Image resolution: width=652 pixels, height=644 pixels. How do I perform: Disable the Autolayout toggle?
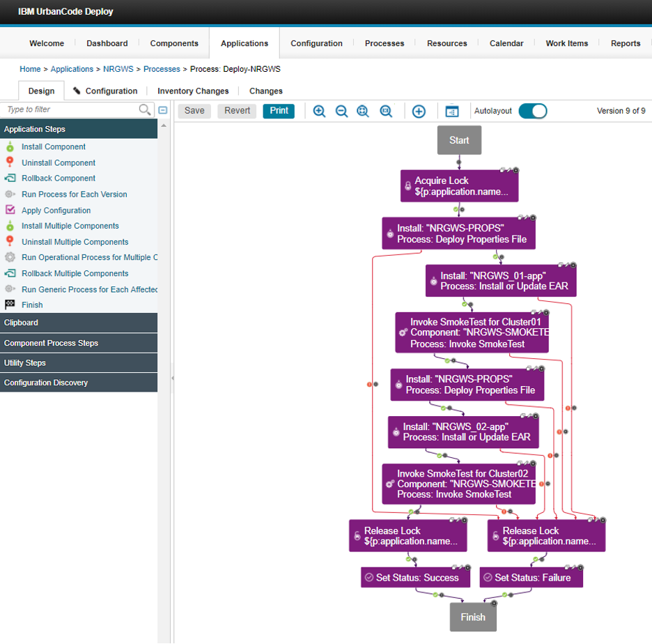(x=533, y=111)
